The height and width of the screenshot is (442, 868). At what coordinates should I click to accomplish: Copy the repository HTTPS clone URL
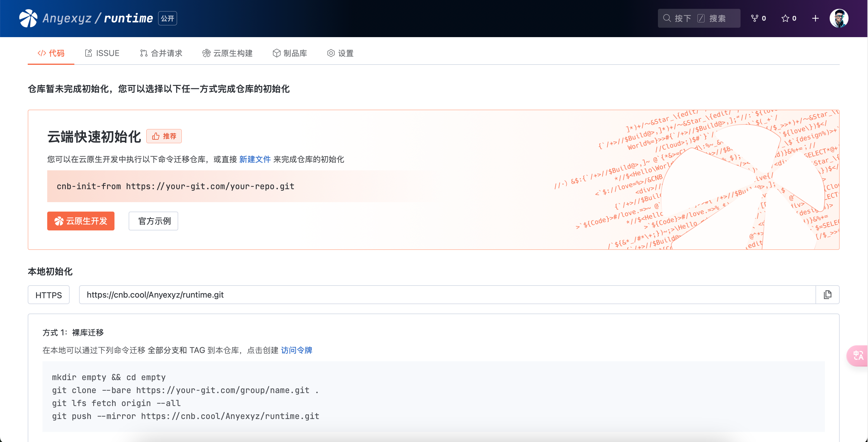[828, 295]
